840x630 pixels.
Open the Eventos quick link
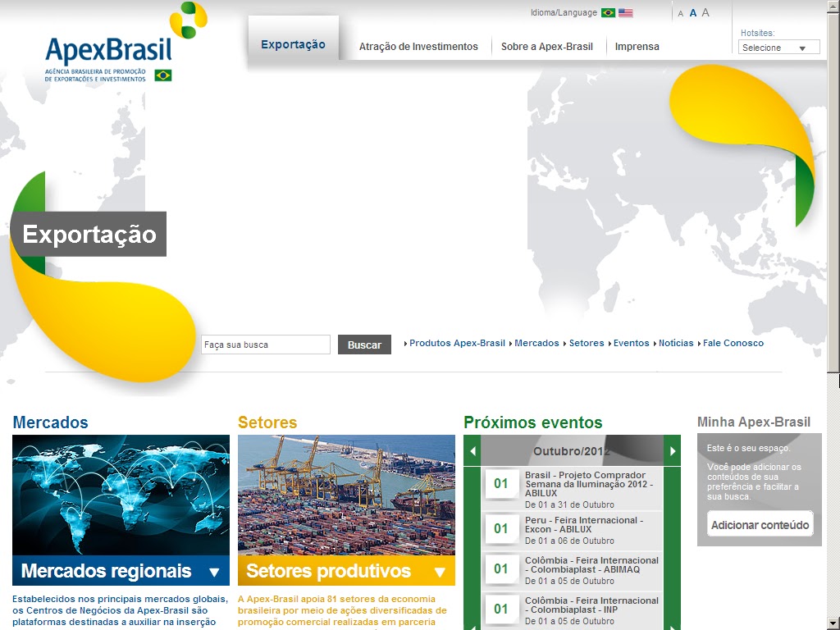[x=631, y=343]
